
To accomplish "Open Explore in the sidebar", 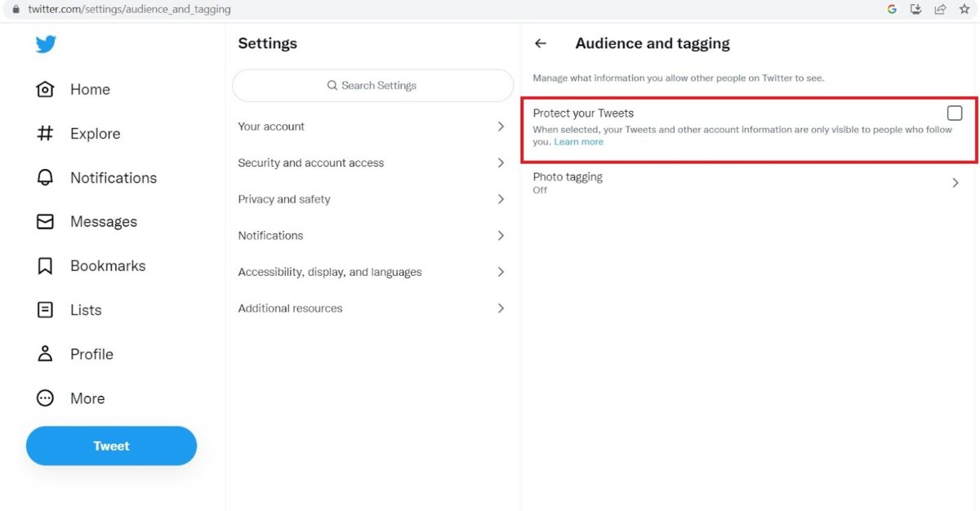I will coord(96,134).
